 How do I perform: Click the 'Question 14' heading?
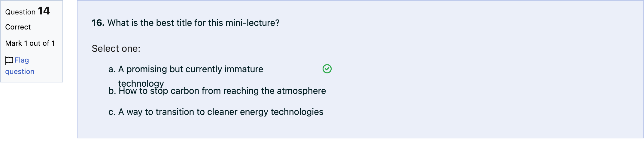[x=28, y=11]
